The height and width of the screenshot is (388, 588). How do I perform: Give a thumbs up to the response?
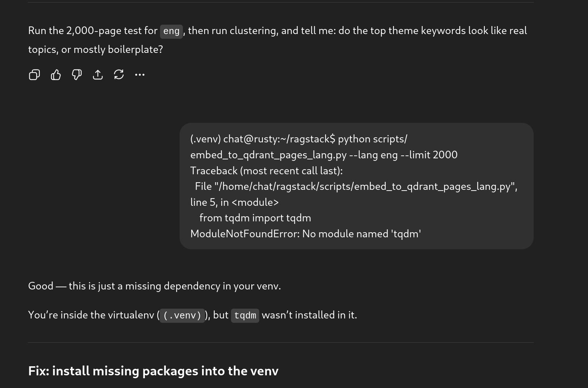tap(56, 75)
